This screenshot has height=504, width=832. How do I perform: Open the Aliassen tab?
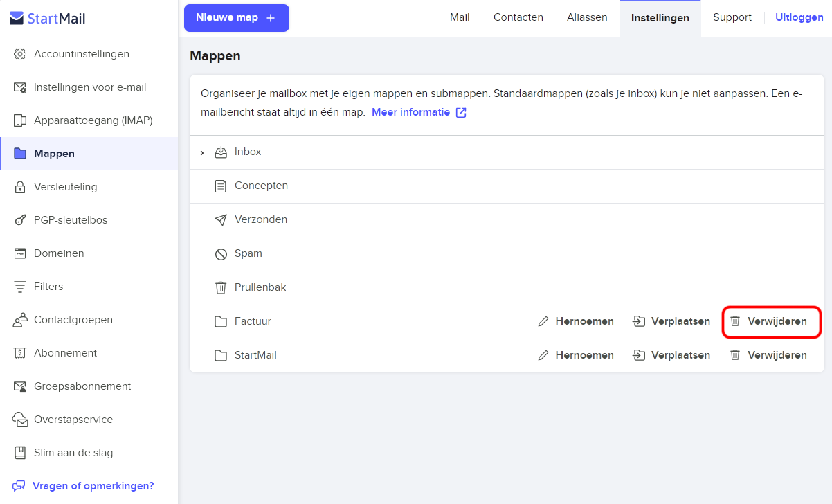(x=587, y=17)
